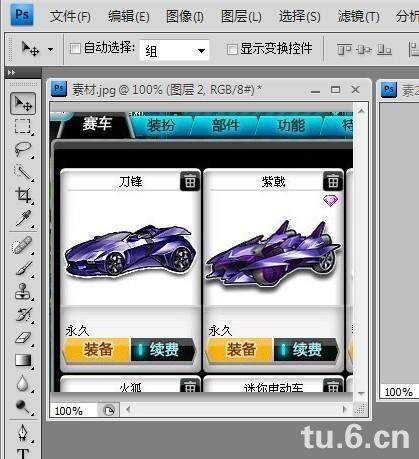Image resolution: width=419 pixels, height=459 pixels.
Task: Toggle the 自动选择 checkbox
Action: pyautogui.click(x=75, y=49)
